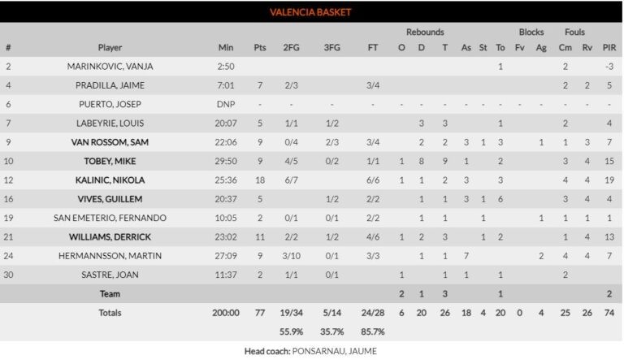Sort by the Pts column header

click(259, 47)
